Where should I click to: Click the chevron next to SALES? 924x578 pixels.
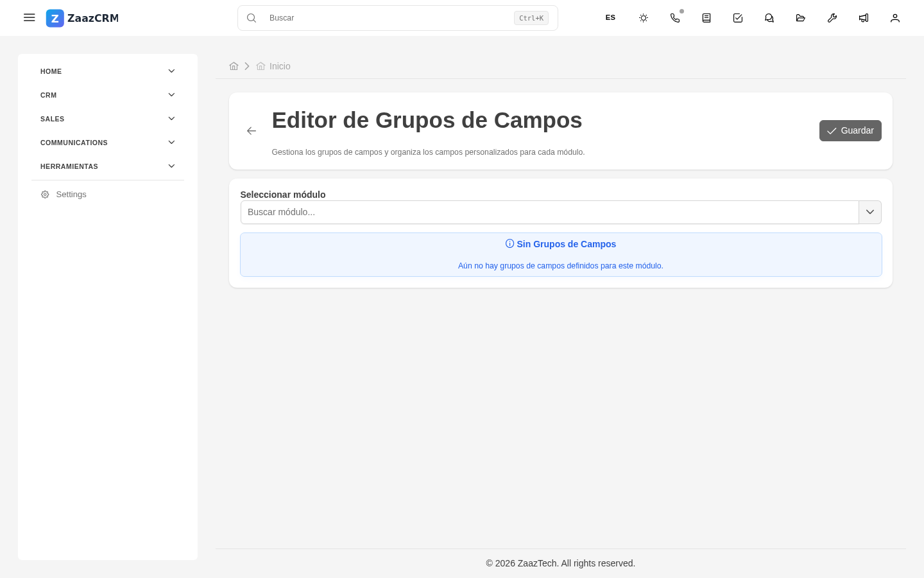coord(171,119)
